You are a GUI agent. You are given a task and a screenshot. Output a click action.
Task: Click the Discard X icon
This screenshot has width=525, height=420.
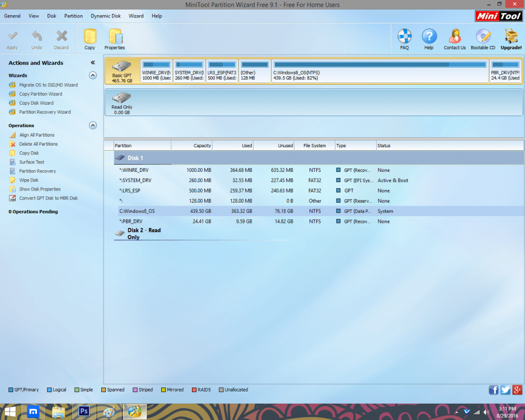[x=62, y=36]
